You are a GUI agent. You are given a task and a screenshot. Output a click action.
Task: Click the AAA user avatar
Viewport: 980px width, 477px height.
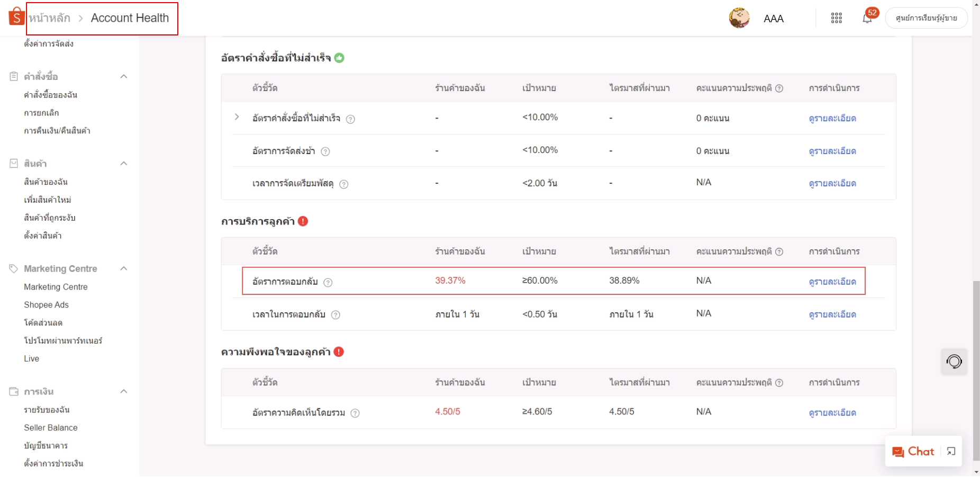[x=739, y=18]
